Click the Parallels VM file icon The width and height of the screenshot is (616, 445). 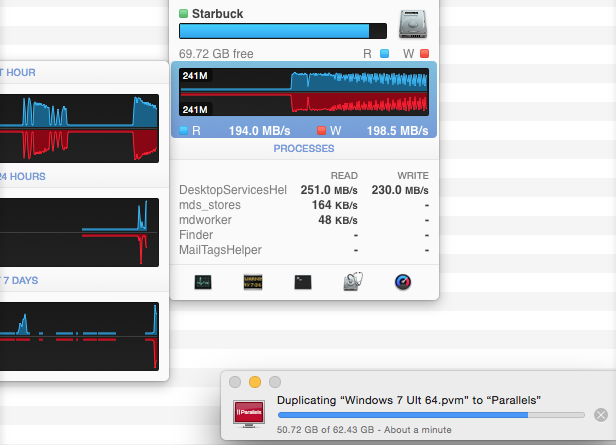click(x=249, y=414)
